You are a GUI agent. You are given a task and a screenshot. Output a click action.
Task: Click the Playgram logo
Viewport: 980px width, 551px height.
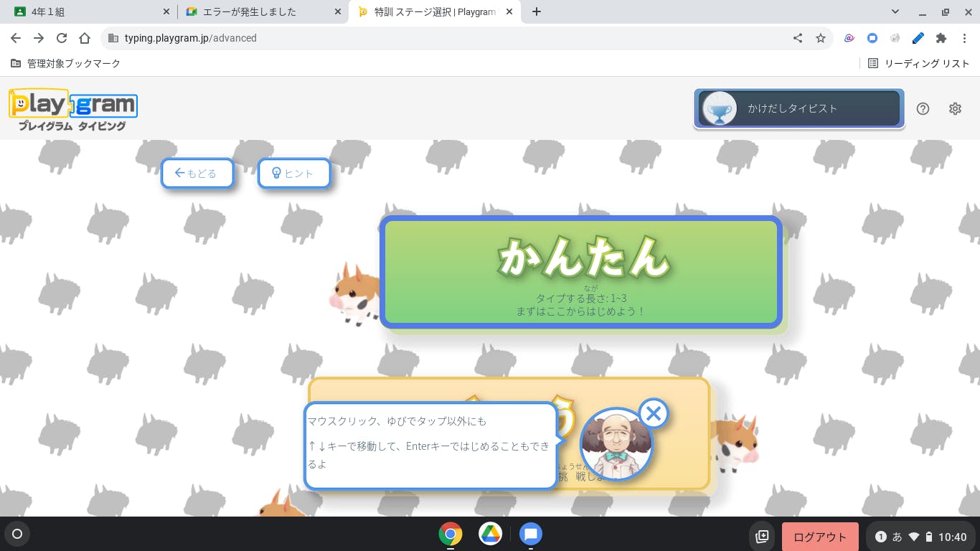click(x=73, y=109)
